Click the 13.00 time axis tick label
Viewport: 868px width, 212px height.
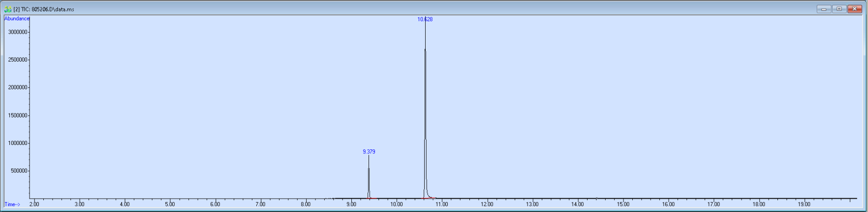(532, 204)
